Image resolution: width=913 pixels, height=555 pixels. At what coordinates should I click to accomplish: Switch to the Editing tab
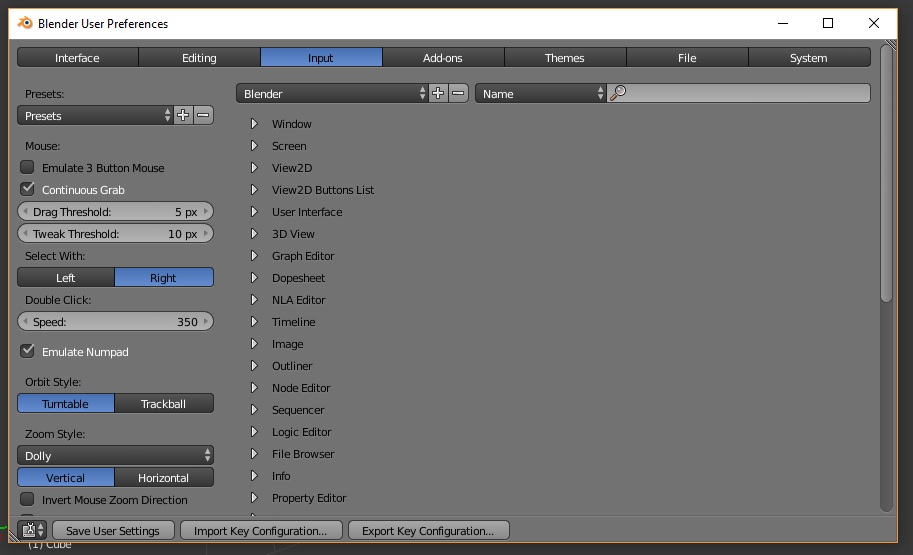coord(199,58)
